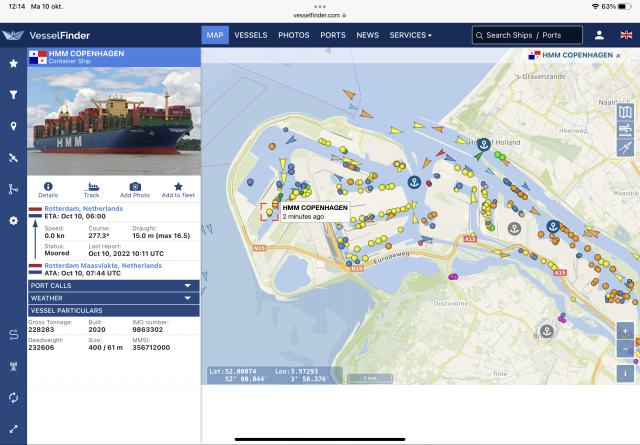The image size is (640, 445).
Task: Click Deadweight value 232606
Action: pyautogui.click(x=41, y=347)
